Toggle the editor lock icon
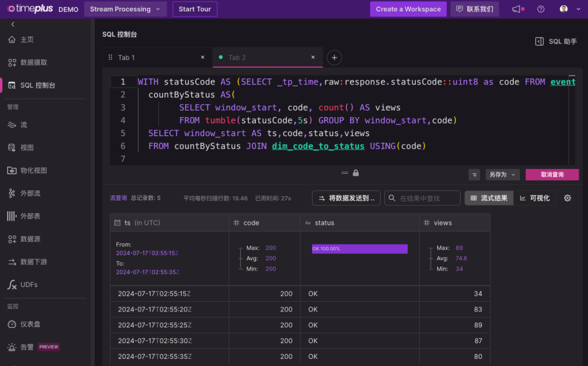 [x=356, y=173]
